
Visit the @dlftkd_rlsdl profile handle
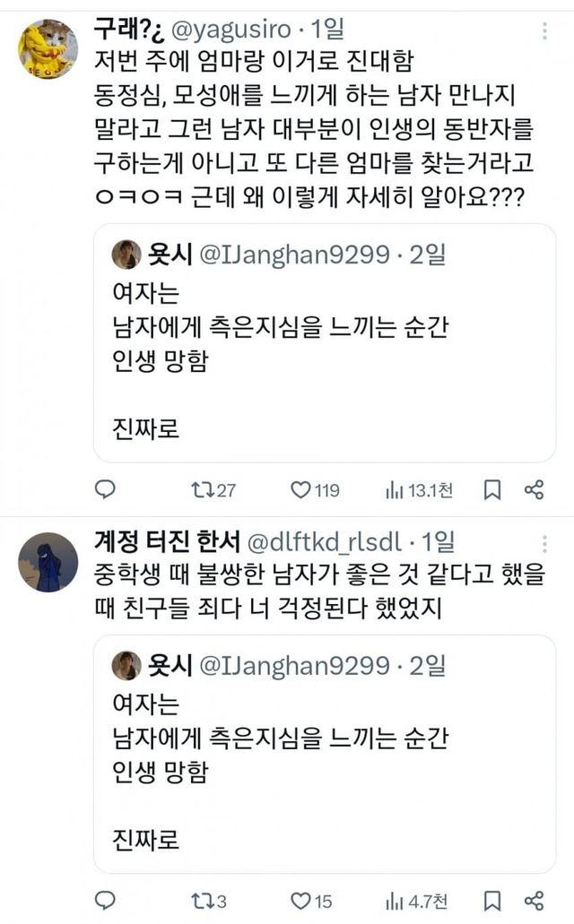click(325, 541)
